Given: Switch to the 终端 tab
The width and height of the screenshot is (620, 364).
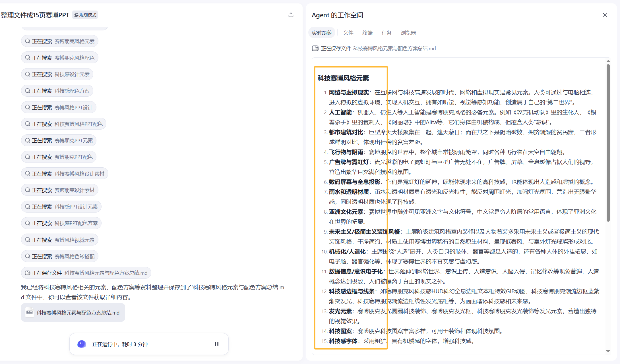Looking at the screenshot, I should 367,33.
